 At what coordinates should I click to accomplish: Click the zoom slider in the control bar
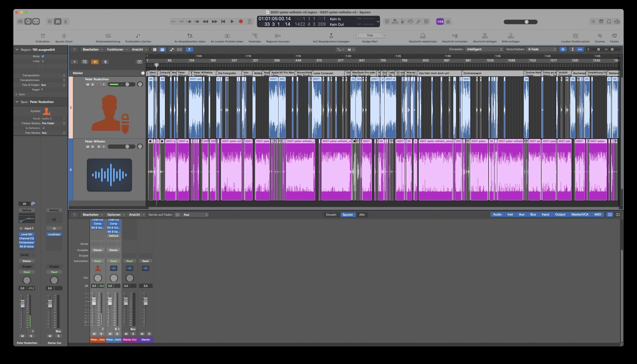click(527, 22)
